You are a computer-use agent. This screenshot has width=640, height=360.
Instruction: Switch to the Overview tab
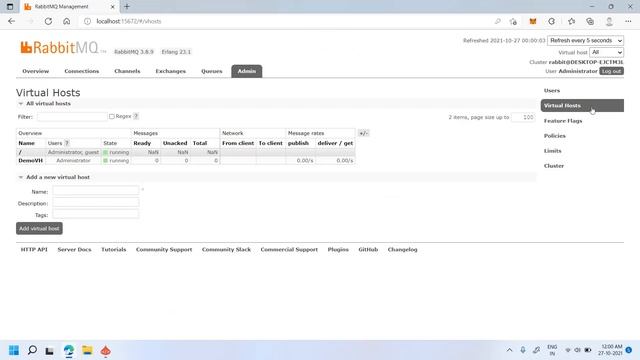point(36,71)
